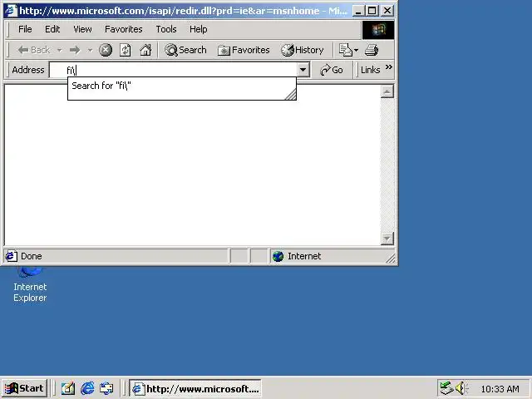This screenshot has width=532, height=399.
Task: Open the File menu
Action: 25,29
